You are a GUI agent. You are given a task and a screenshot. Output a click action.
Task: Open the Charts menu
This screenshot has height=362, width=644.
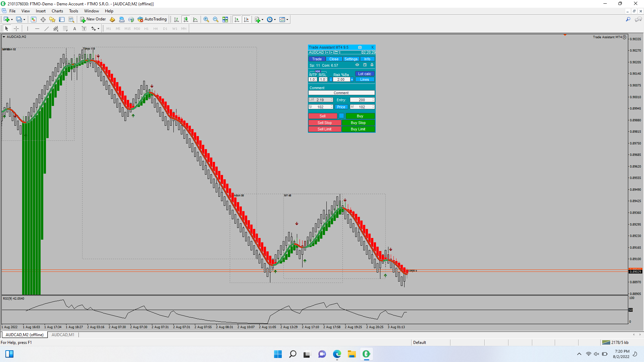(57, 11)
